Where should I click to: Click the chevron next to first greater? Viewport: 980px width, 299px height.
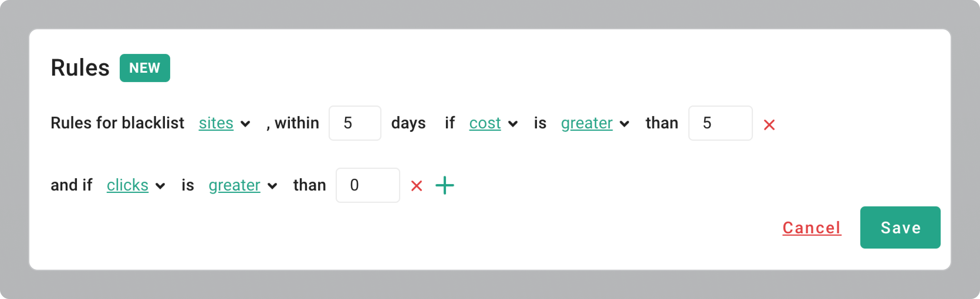624,124
